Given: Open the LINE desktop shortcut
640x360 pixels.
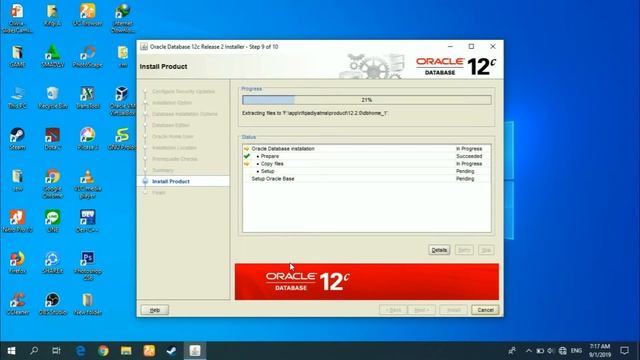Looking at the screenshot, I should [53, 221].
